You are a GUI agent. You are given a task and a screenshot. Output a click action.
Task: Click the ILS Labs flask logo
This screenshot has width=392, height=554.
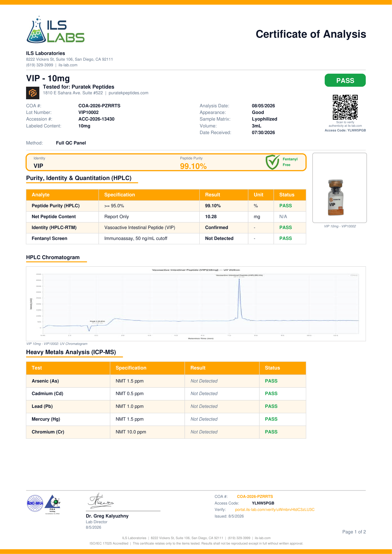coord(55,30)
